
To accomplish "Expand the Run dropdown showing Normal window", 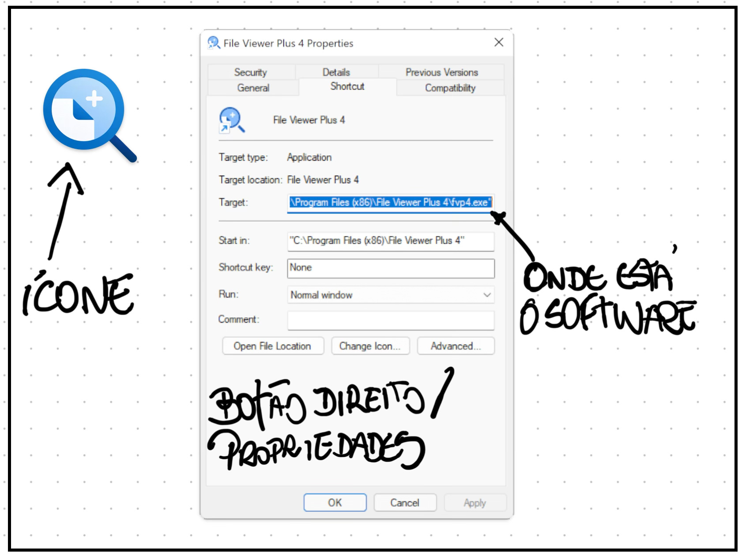I will pyautogui.click(x=391, y=295).
